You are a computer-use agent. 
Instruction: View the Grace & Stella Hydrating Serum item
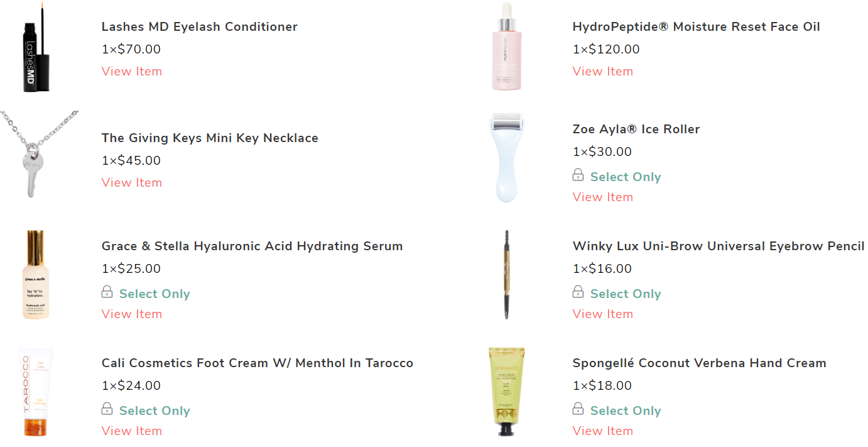point(132,314)
